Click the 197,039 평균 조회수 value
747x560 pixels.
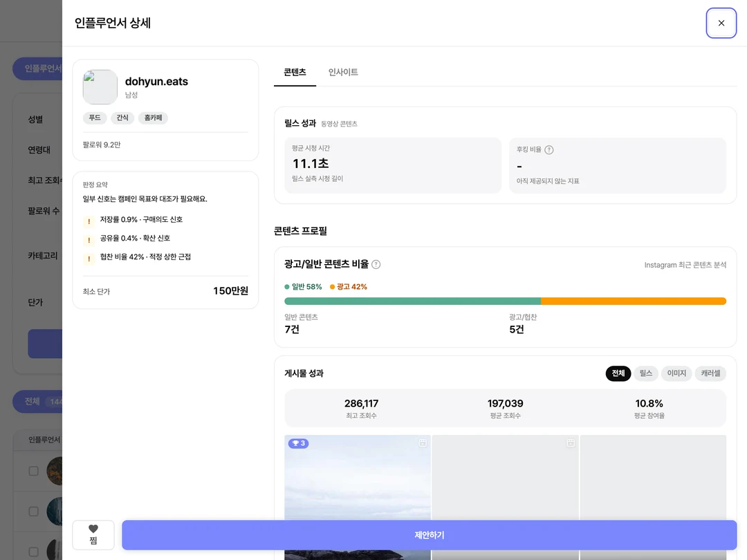click(x=505, y=403)
